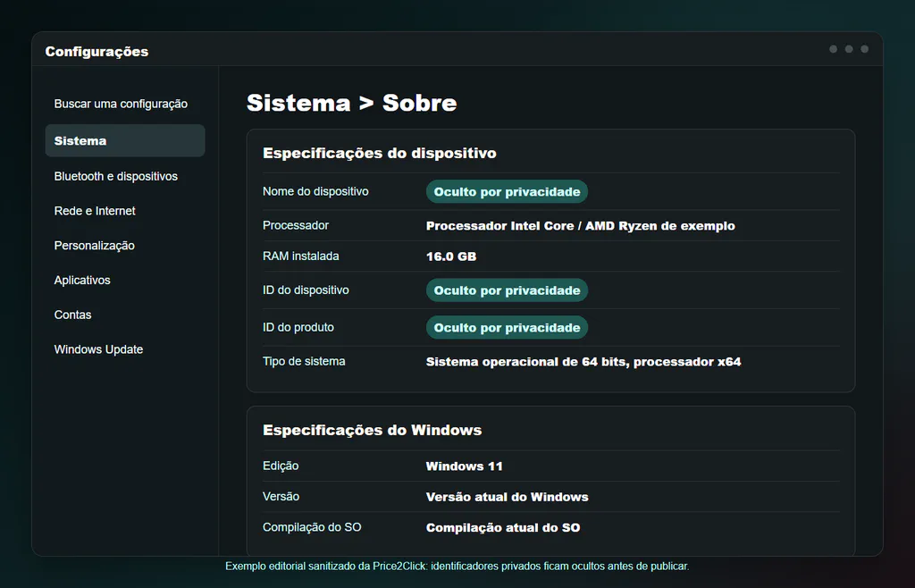Select the Versão atual do Windows value

point(508,497)
